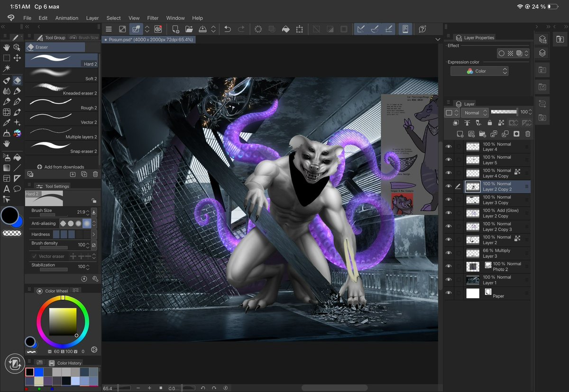
Task: Click the color wheel square picker
Action: click(x=63, y=321)
